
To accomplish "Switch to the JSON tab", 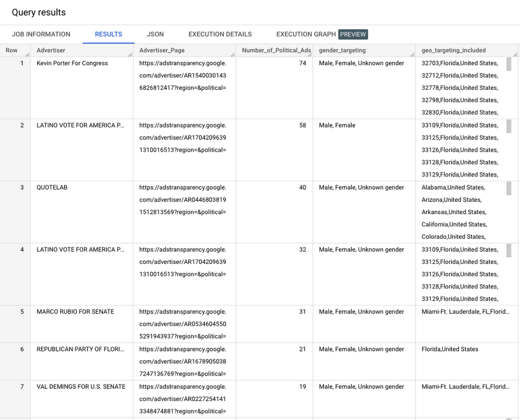I will tap(155, 34).
